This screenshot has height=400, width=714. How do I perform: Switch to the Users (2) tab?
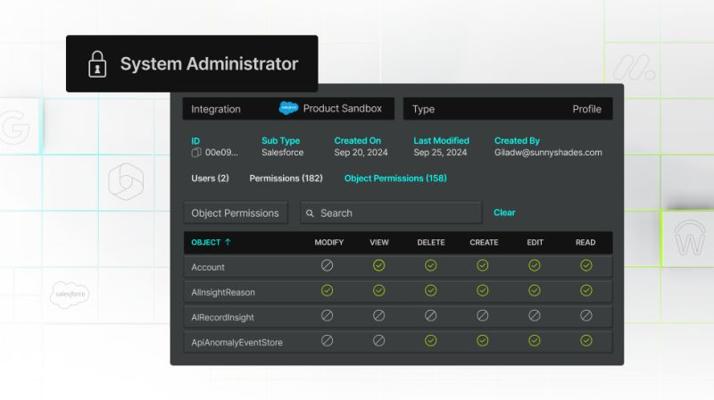210,179
